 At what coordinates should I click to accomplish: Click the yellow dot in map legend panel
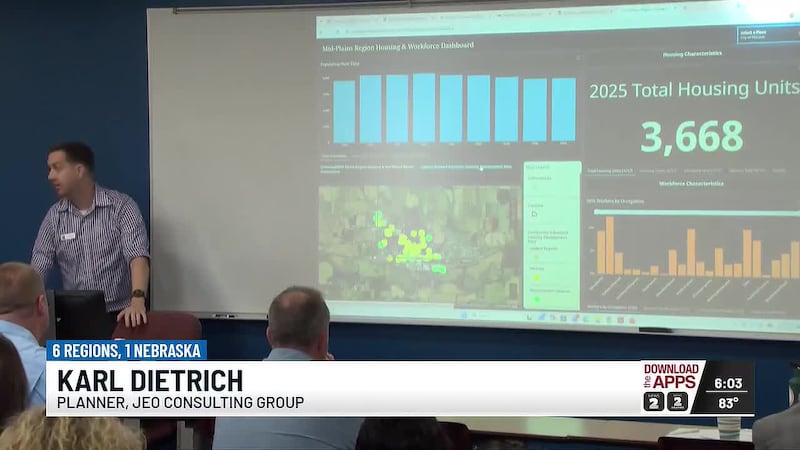tap(536, 278)
